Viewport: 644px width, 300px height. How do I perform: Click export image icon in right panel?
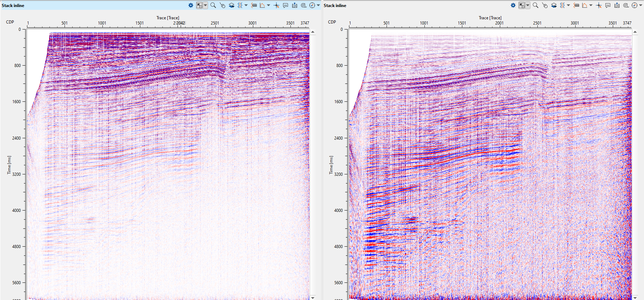tap(617, 5)
